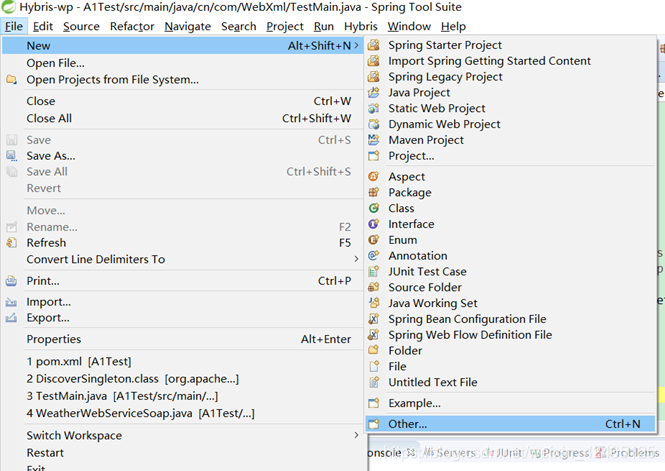Image resolution: width=665 pixels, height=471 pixels.
Task: Click the Java Working Set icon
Action: pos(374,303)
